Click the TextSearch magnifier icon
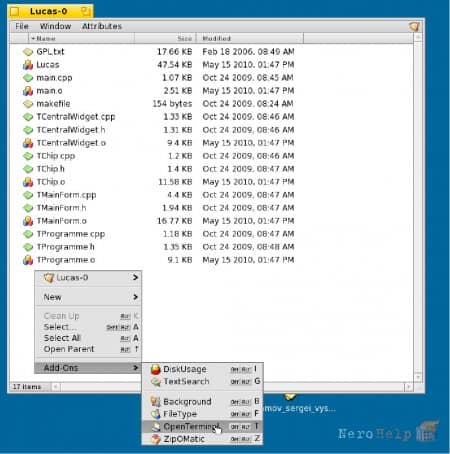Image resolution: width=450 pixels, height=454 pixels. point(156,381)
